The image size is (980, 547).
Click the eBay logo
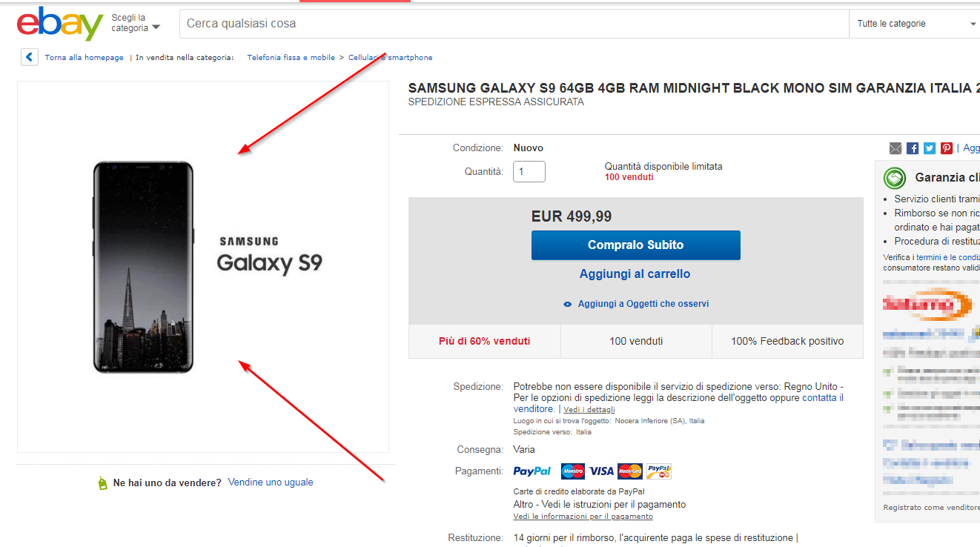[59, 24]
